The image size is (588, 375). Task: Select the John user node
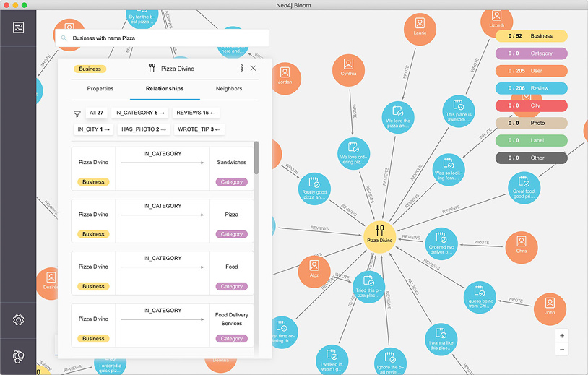coord(550,309)
